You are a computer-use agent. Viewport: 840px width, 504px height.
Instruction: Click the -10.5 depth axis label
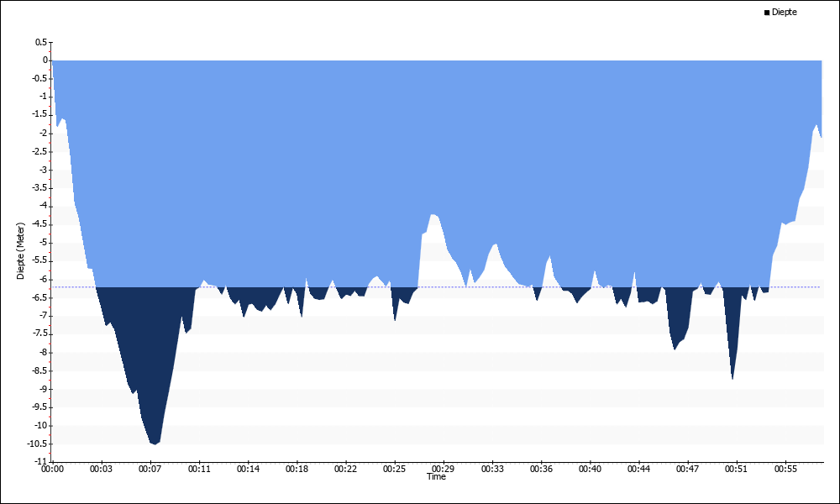(x=37, y=444)
